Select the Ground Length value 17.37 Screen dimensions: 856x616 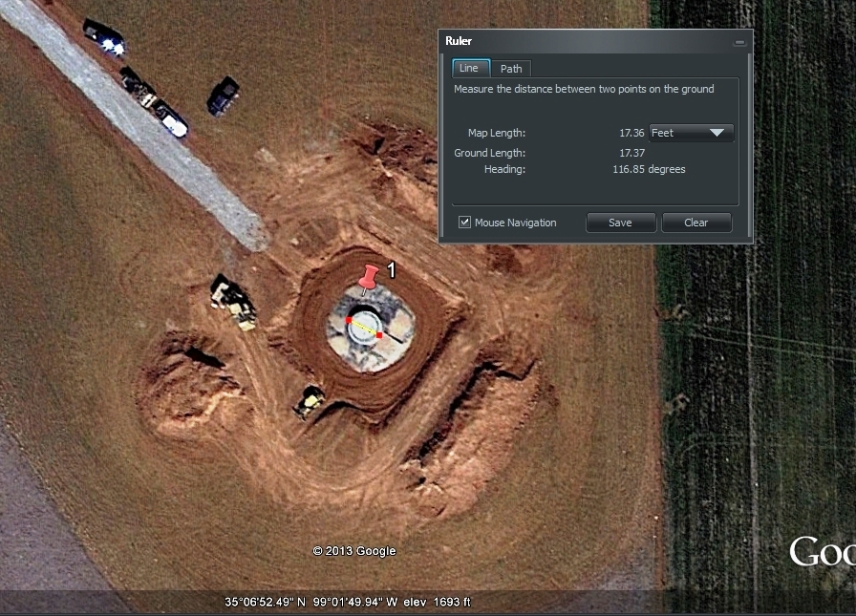click(631, 154)
